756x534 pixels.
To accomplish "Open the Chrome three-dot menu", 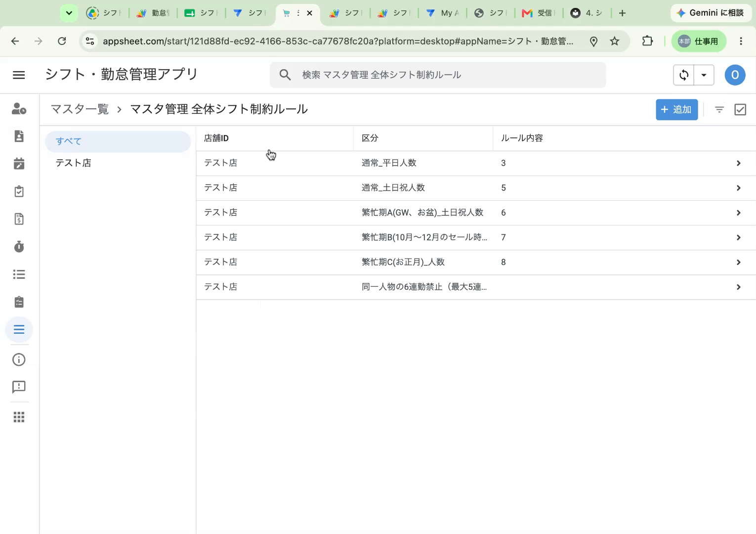I will click(741, 41).
